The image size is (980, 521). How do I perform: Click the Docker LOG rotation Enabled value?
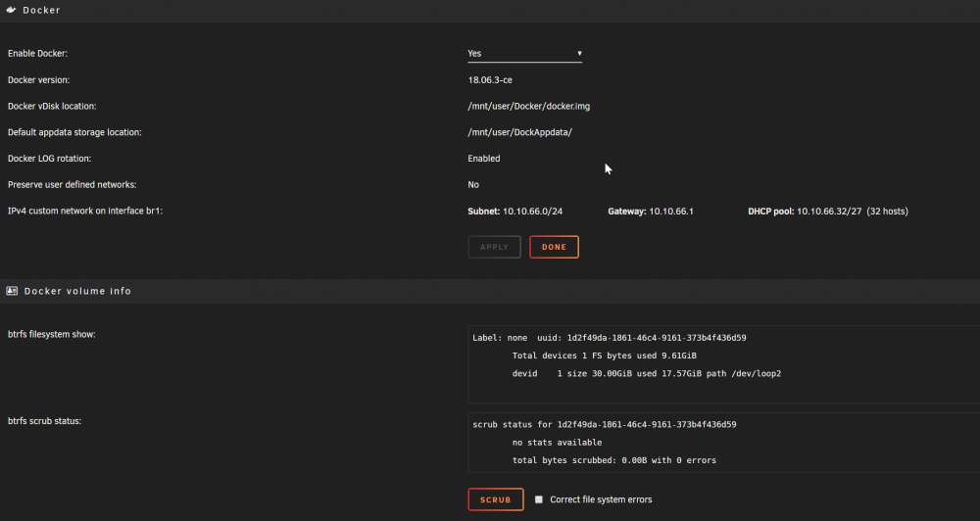pos(484,159)
